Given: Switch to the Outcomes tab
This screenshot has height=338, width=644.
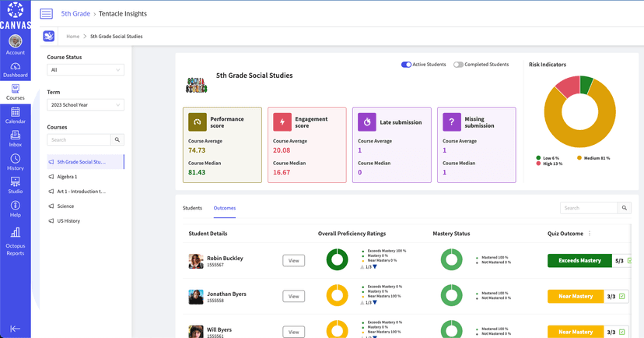Looking at the screenshot, I should (225, 208).
